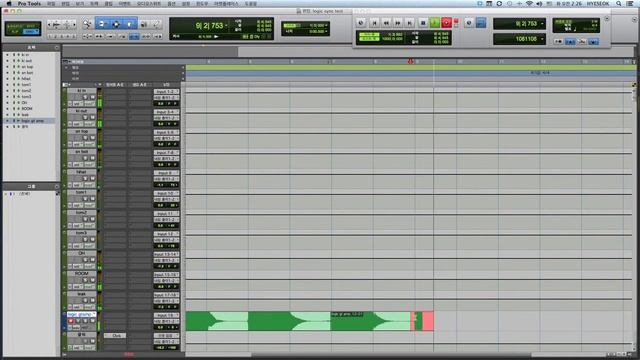Click the volume icon in the menu bar
640x360 pixels.
(x=539, y=3)
